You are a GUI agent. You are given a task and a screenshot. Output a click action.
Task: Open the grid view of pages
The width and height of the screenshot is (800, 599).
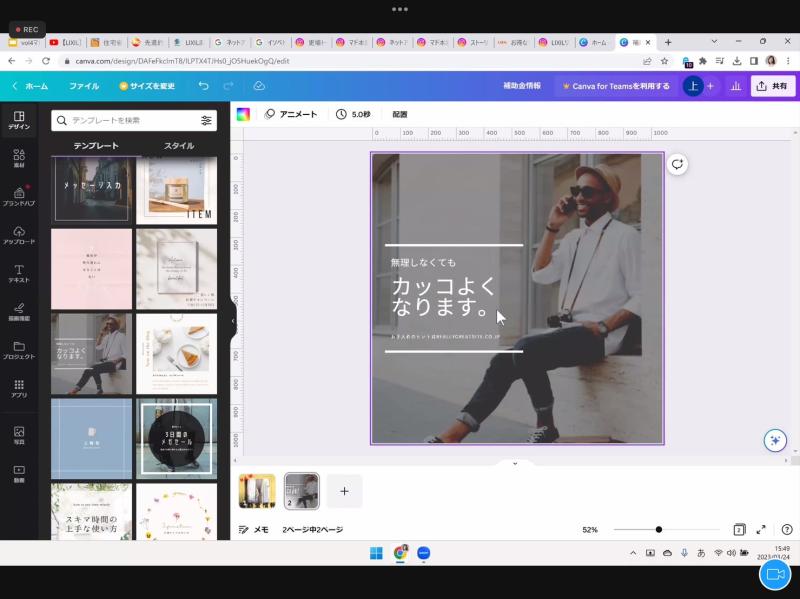739,530
